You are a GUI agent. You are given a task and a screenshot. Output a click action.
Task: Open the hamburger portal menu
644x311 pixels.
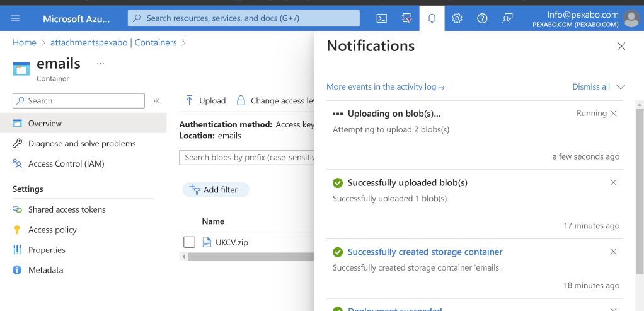point(15,18)
